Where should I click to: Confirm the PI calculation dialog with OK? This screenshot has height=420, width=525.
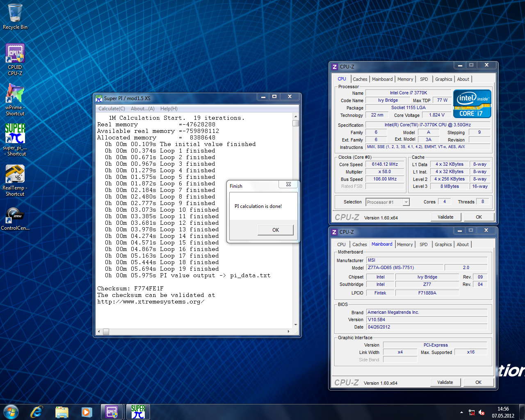(276, 230)
